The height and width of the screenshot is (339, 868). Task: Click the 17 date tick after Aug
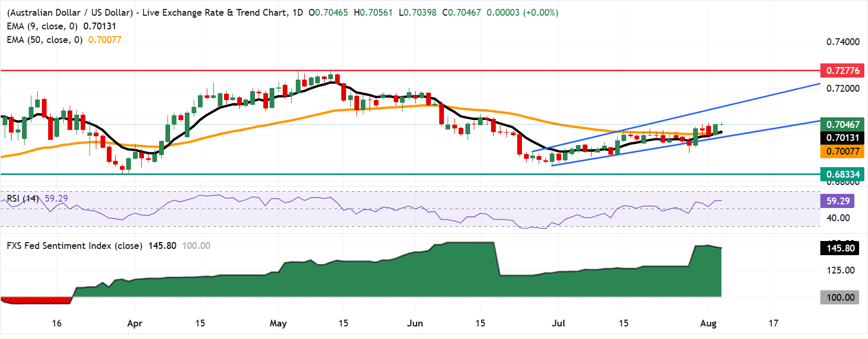[773, 323]
